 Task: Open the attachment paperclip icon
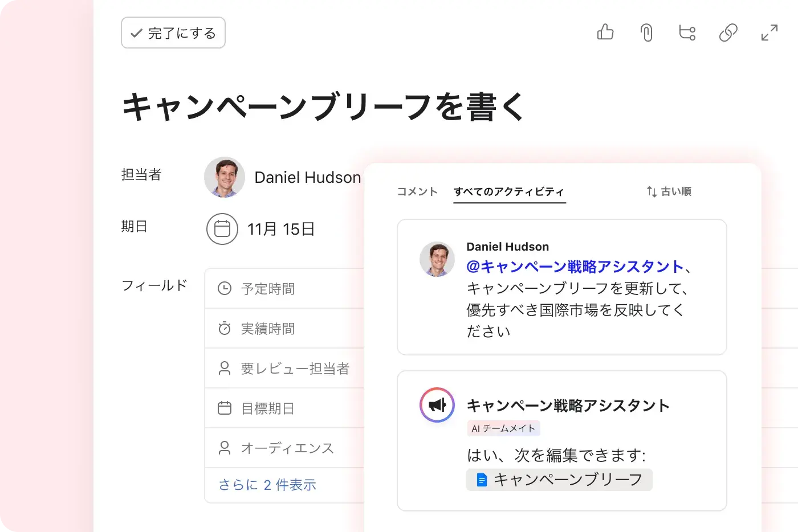[646, 32]
